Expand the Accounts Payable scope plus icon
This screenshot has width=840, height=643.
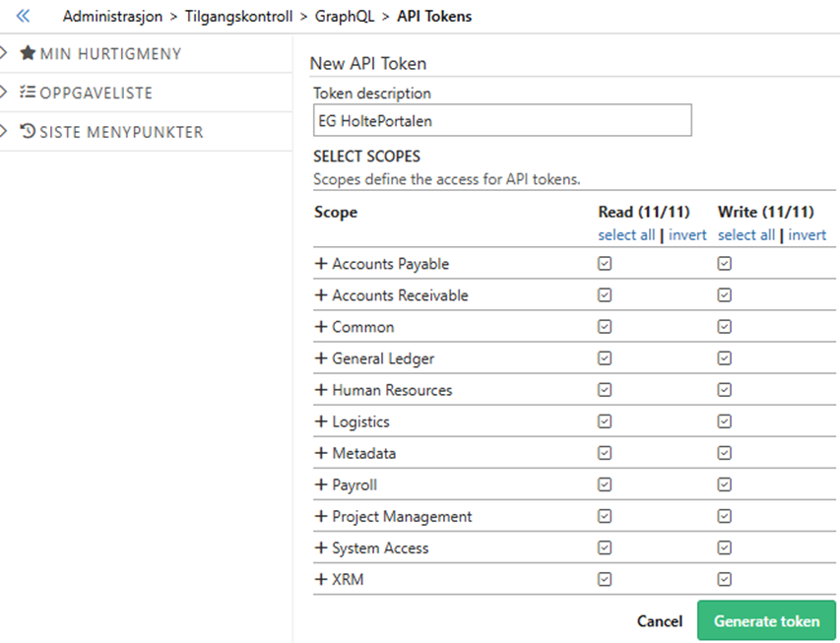click(x=320, y=264)
